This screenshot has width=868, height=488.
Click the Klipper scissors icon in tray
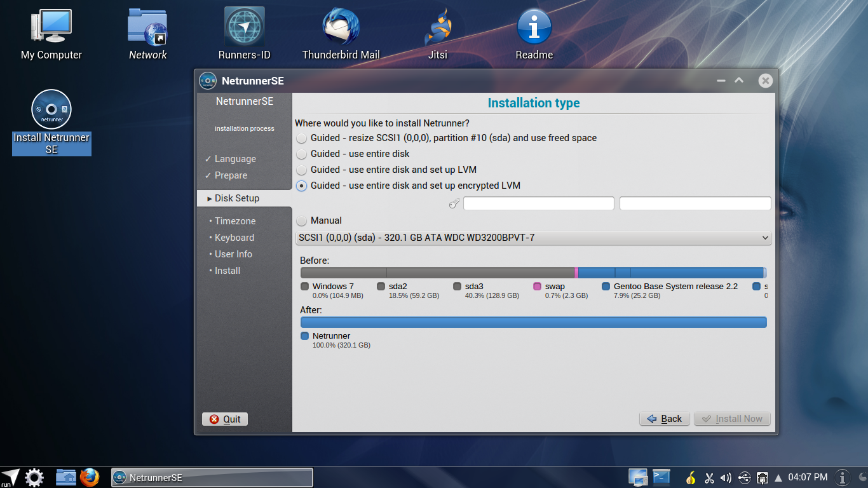[x=709, y=477]
